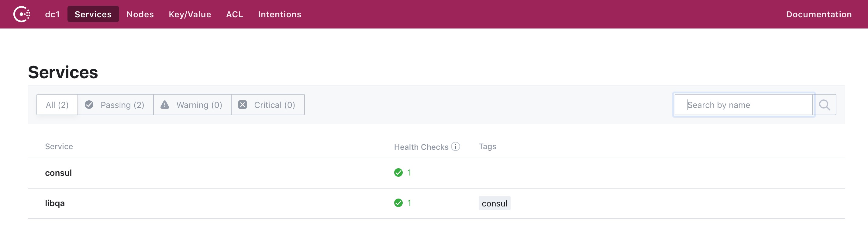
Task: Focus the Search by name field
Action: pyautogui.click(x=744, y=105)
